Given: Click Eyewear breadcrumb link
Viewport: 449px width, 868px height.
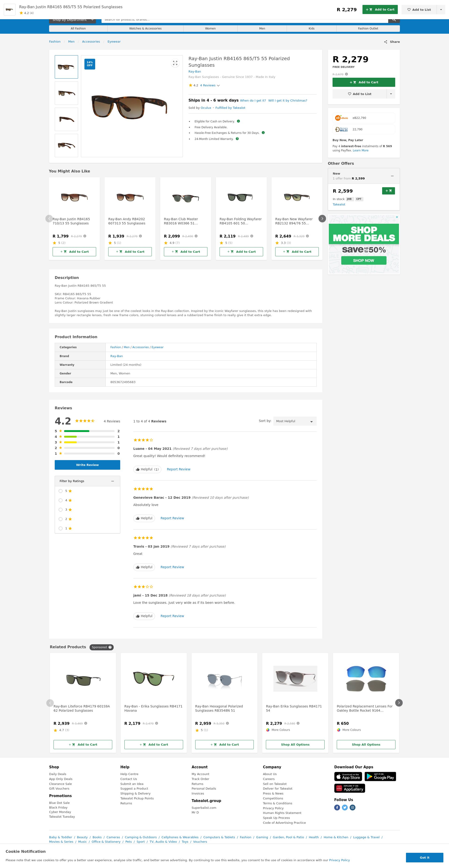Looking at the screenshot, I should click(x=114, y=42).
